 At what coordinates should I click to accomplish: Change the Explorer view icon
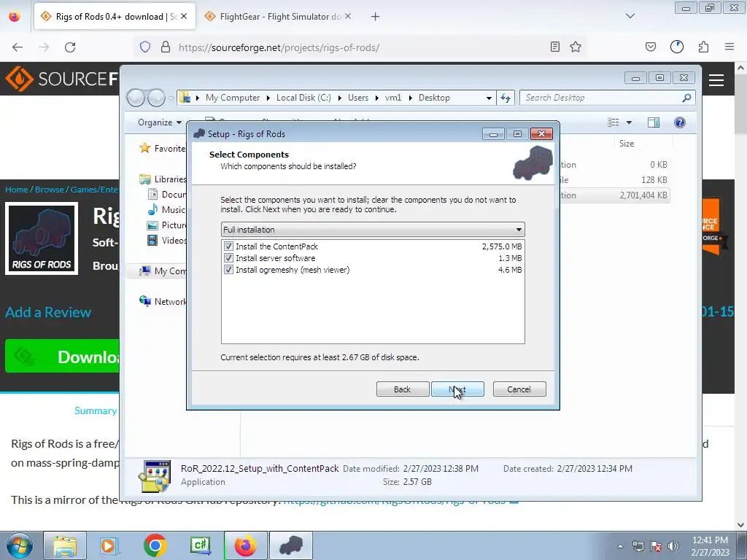pyautogui.click(x=613, y=122)
